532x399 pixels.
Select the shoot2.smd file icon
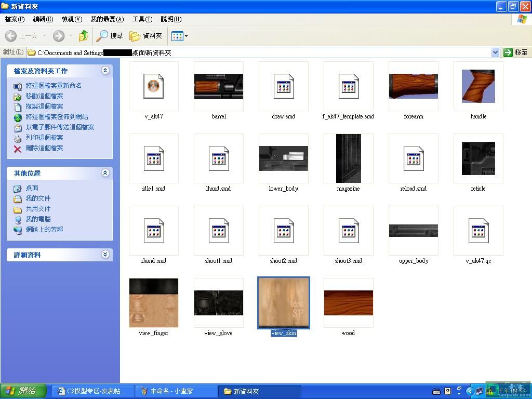pos(284,231)
